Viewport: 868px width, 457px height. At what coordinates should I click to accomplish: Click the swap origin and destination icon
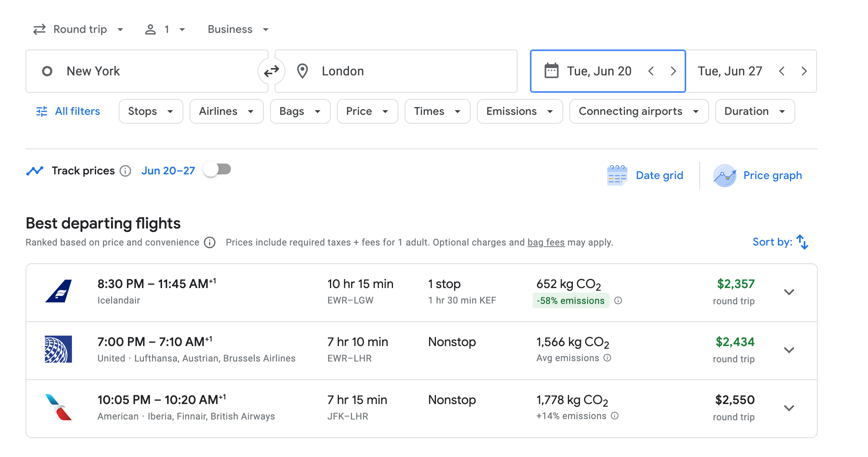(x=272, y=71)
